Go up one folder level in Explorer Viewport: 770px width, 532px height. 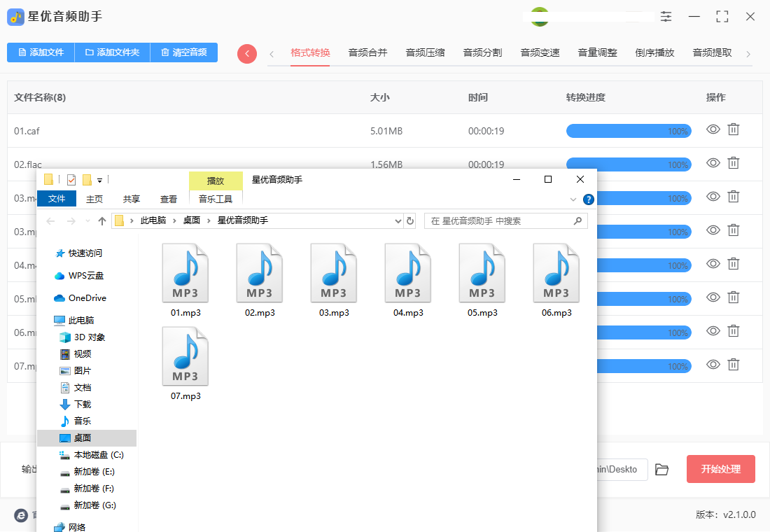[x=102, y=221]
